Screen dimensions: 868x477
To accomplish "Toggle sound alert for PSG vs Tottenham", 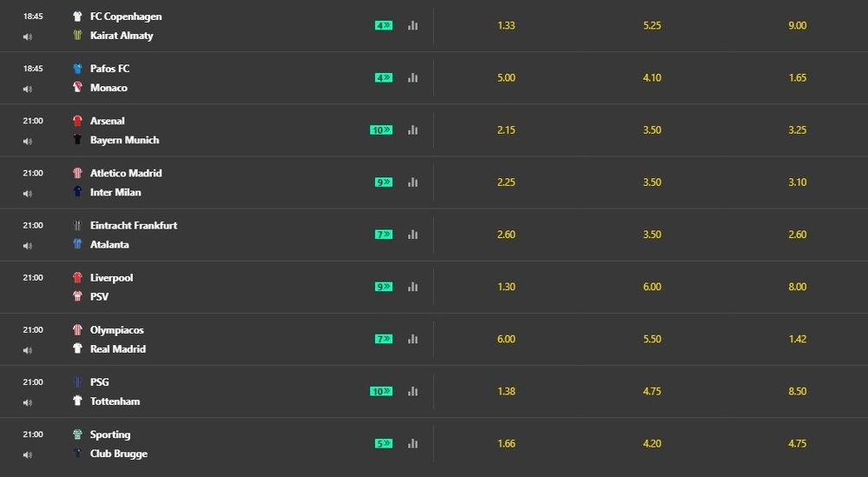I will [28, 401].
